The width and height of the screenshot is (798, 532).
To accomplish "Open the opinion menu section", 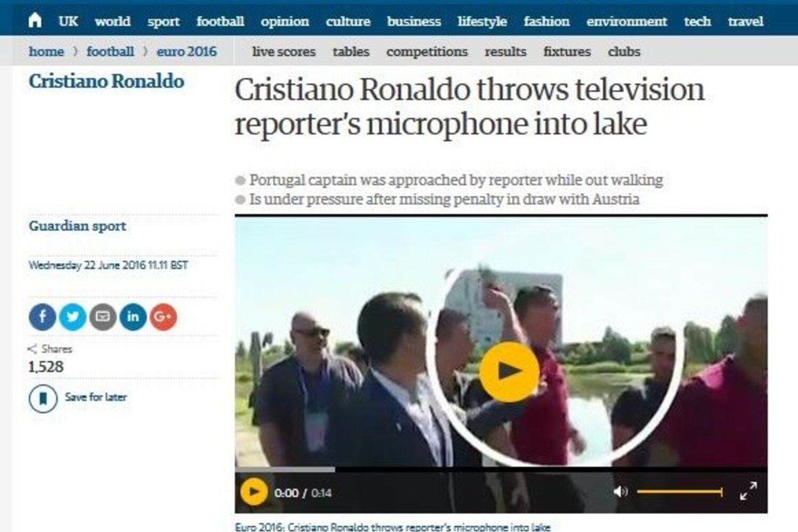I will click(285, 21).
